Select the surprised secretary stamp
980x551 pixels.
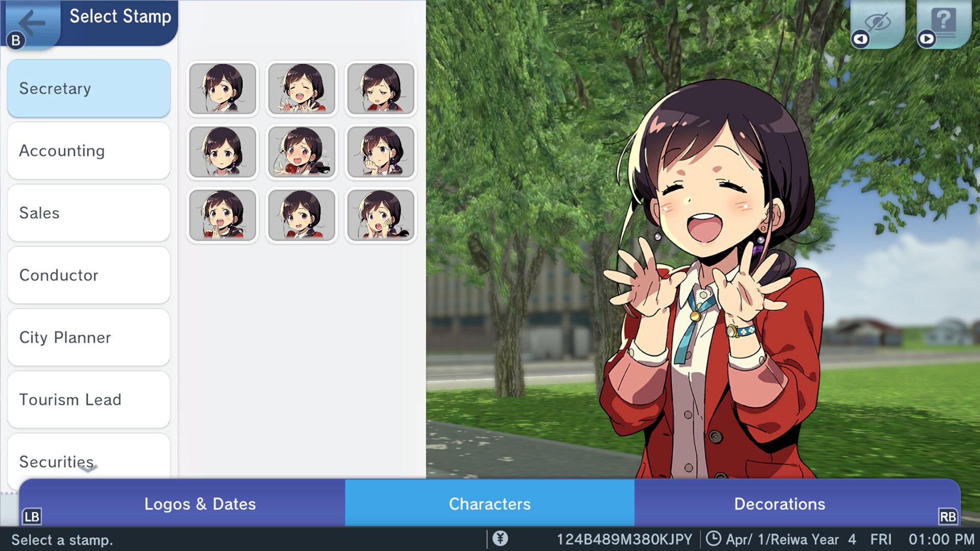(381, 215)
